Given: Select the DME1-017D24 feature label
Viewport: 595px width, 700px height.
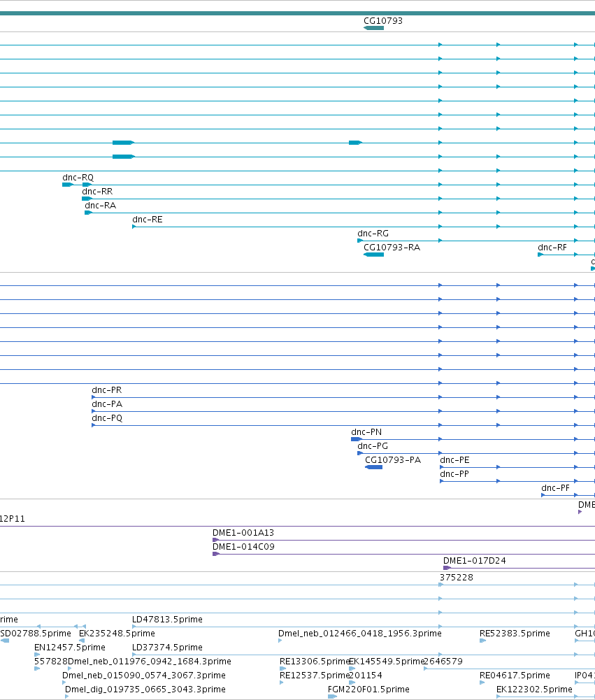Looking at the screenshot, I should coord(475,561).
